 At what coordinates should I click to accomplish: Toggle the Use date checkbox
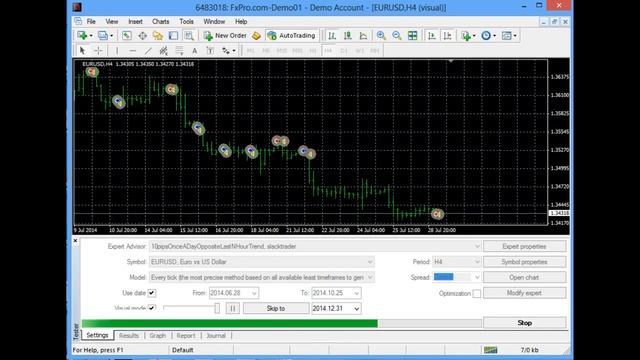(x=152, y=293)
